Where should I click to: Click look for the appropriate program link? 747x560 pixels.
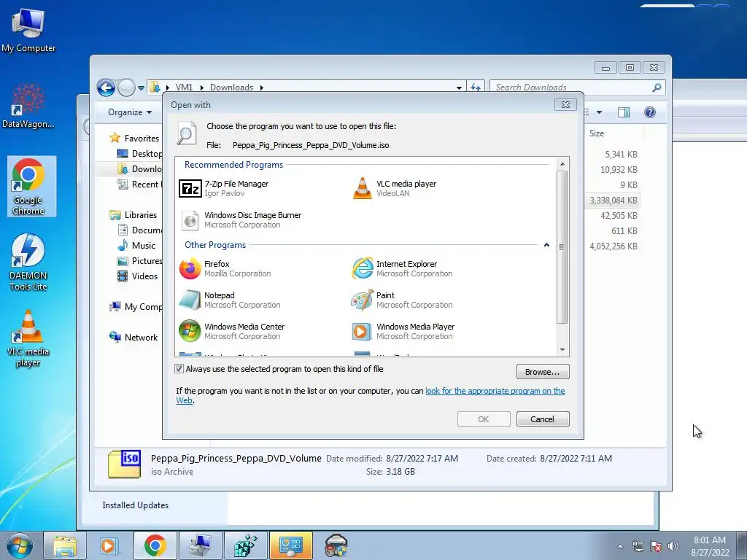pos(495,391)
